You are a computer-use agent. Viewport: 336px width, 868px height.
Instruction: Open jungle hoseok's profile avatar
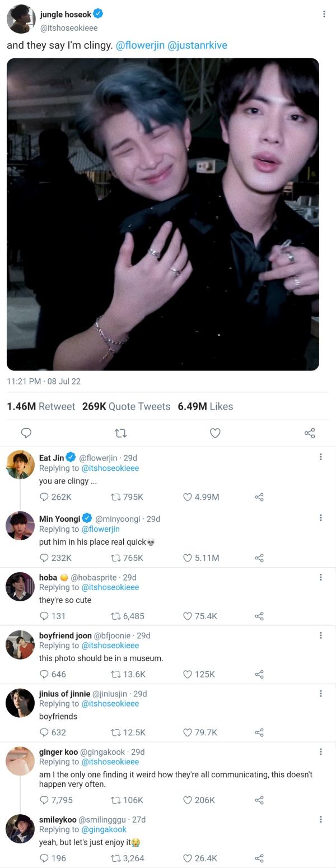21,20
